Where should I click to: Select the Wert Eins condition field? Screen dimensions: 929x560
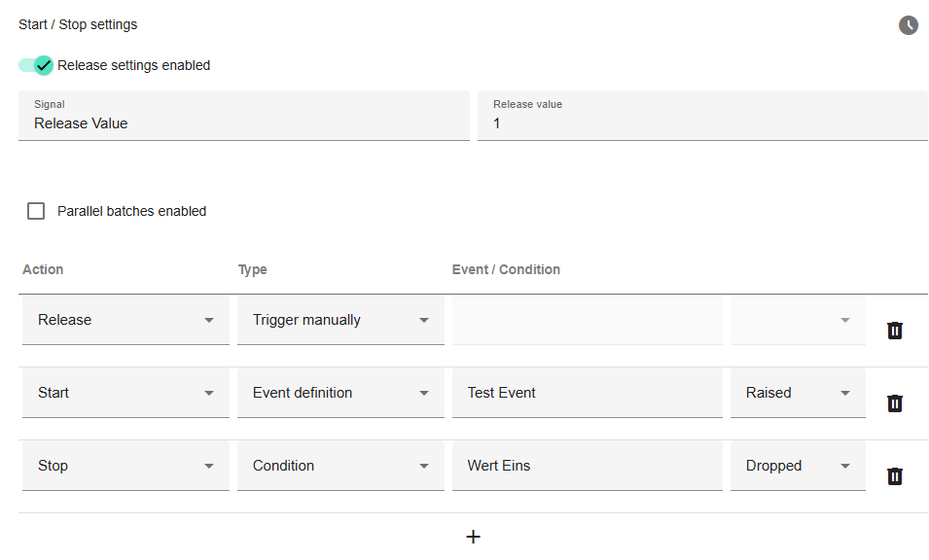587,466
